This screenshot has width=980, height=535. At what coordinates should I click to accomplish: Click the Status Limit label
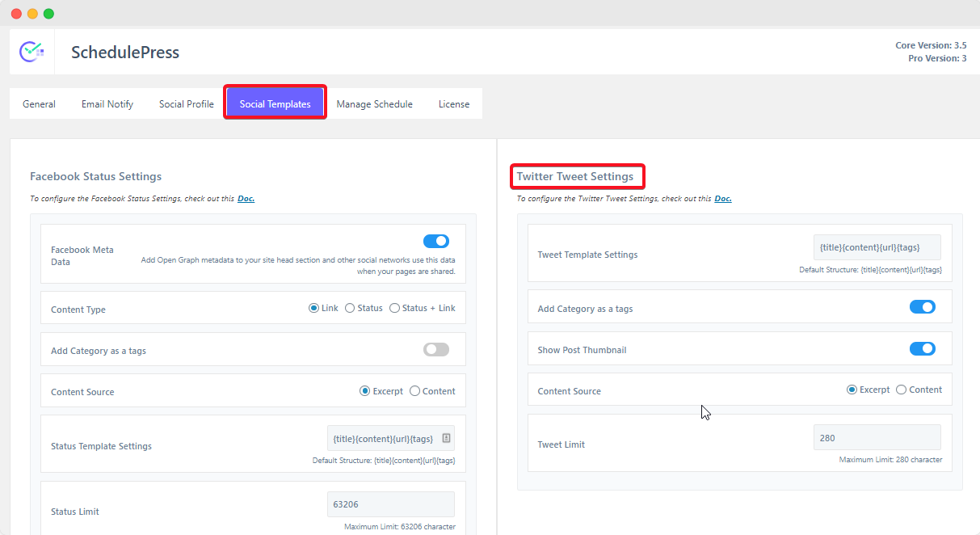[75, 512]
